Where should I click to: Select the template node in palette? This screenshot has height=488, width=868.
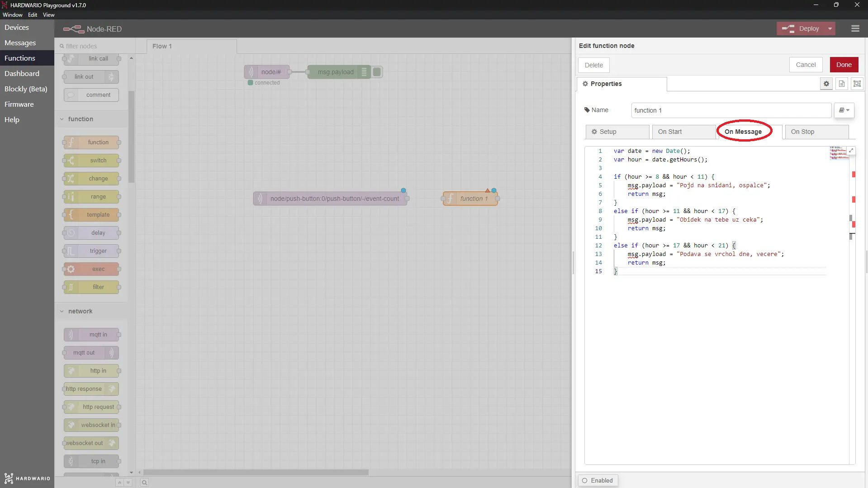pyautogui.click(x=91, y=215)
